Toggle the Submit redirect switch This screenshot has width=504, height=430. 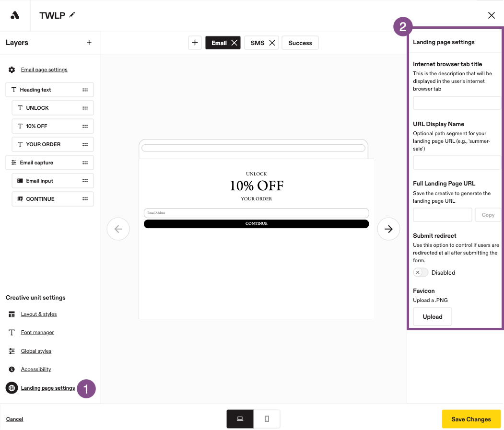click(x=421, y=273)
